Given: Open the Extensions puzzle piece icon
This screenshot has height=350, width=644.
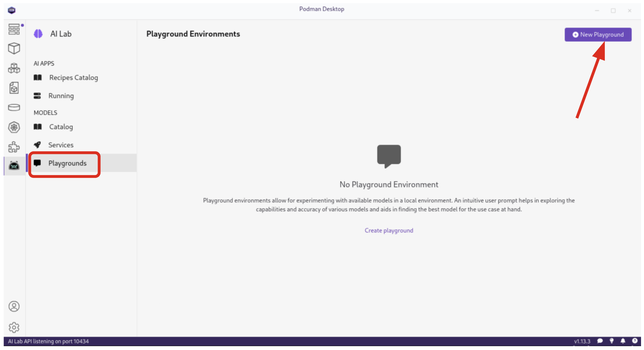Looking at the screenshot, I should [x=14, y=147].
